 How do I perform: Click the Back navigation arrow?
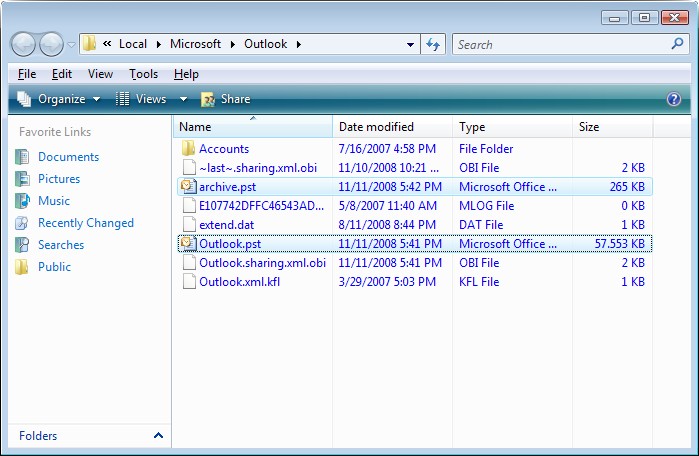23,45
